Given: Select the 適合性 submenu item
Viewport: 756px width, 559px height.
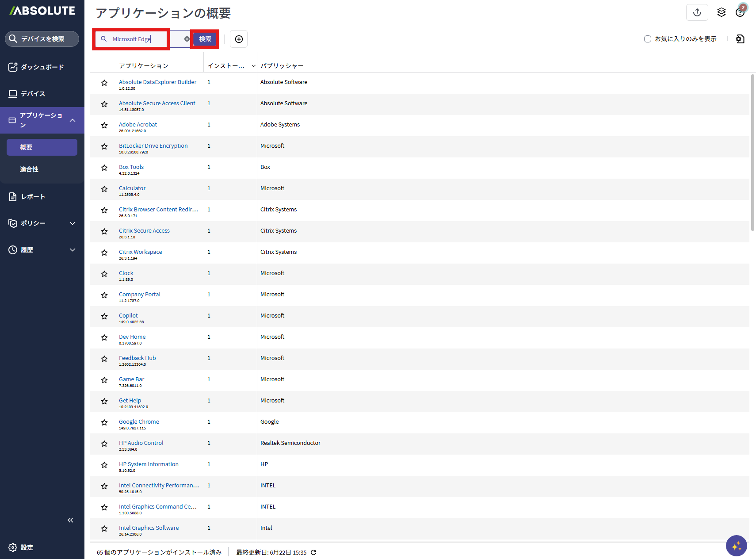Looking at the screenshot, I should [x=42, y=169].
